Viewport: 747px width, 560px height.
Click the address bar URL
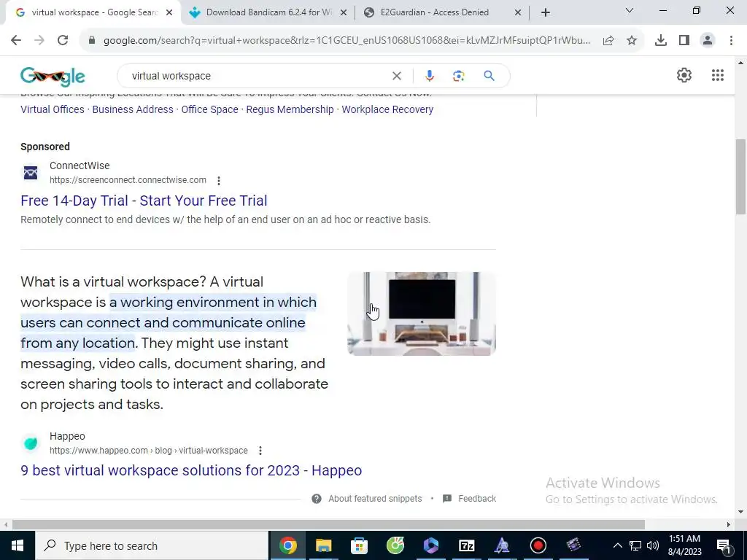(x=347, y=41)
